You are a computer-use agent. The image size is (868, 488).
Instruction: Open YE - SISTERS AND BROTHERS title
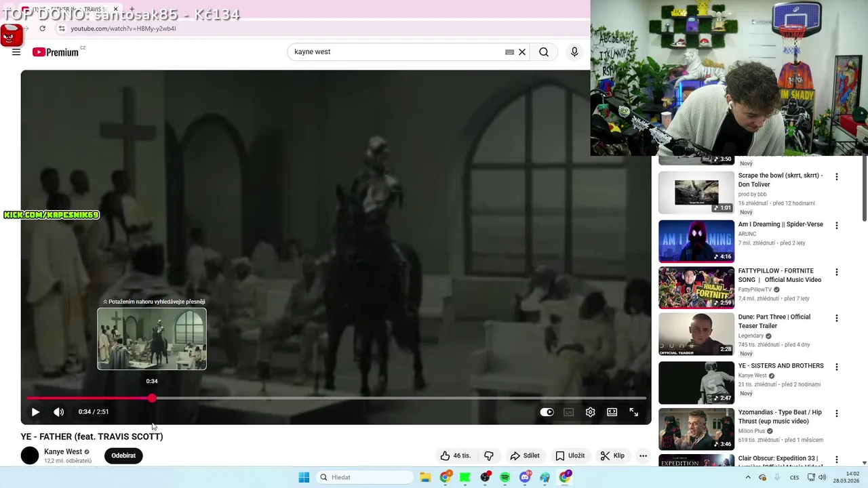781,366
